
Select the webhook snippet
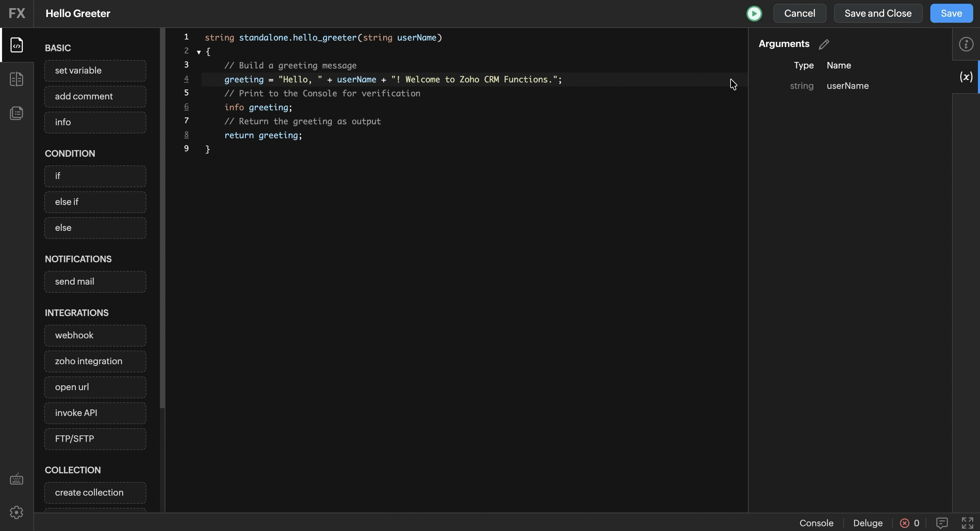tap(95, 335)
